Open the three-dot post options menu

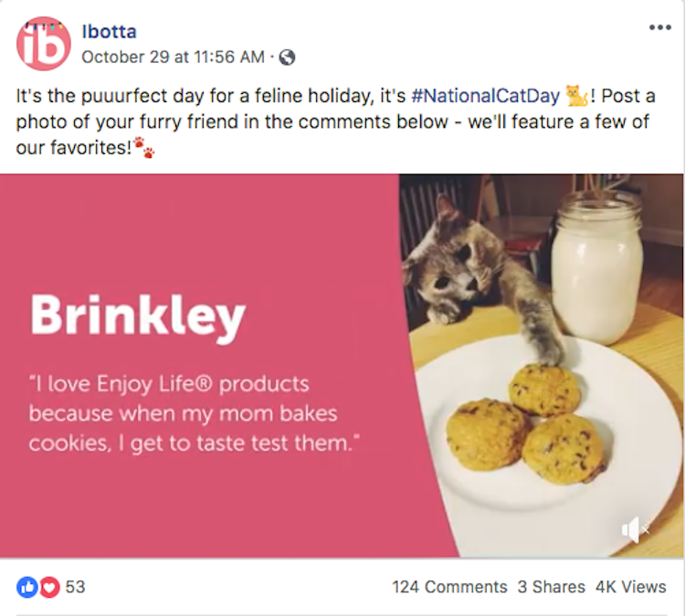click(659, 27)
